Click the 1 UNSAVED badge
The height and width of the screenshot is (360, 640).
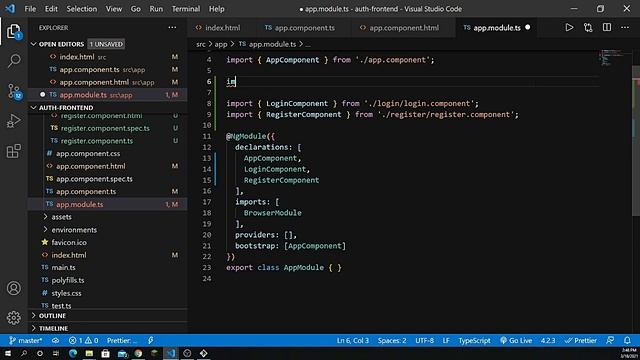(106, 44)
